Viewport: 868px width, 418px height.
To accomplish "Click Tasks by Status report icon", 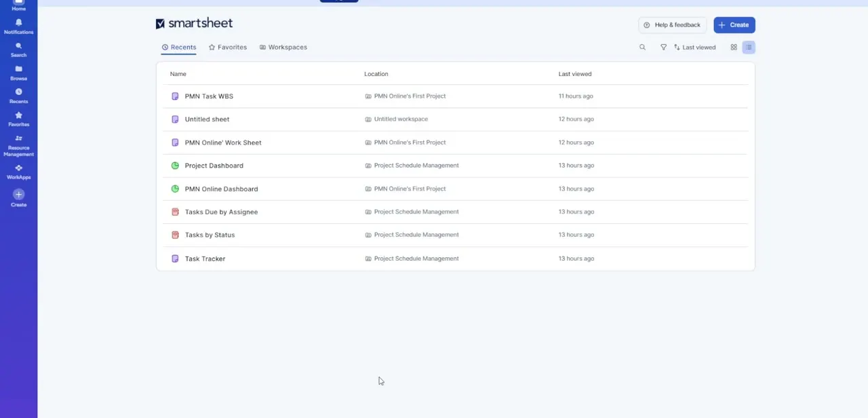I will (175, 235).
